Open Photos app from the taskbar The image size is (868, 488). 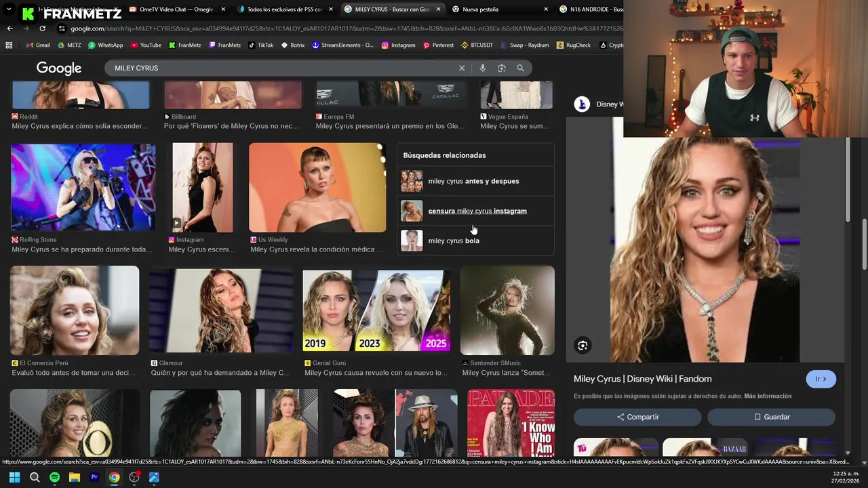154,477
